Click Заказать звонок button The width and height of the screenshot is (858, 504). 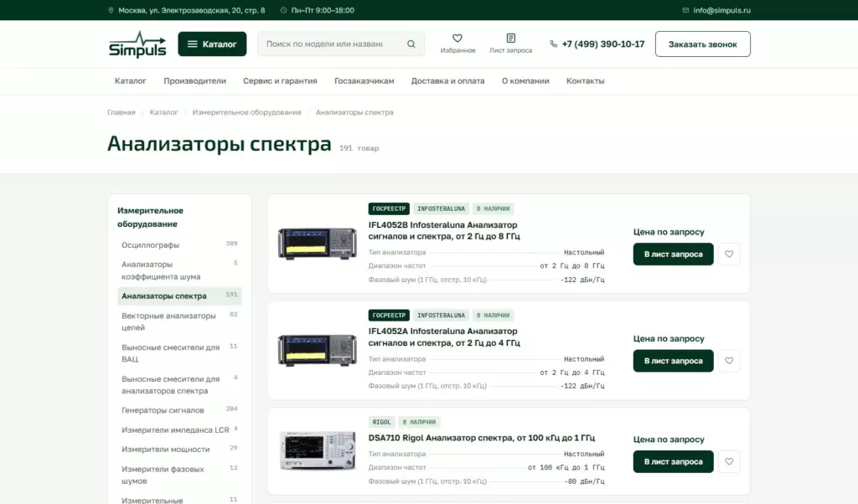pos(703,44)
